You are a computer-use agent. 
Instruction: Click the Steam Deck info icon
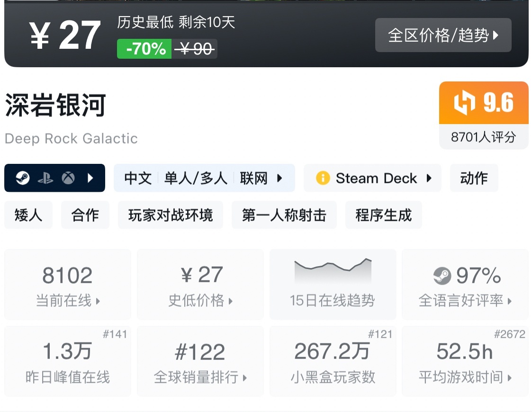coord(323,178)
